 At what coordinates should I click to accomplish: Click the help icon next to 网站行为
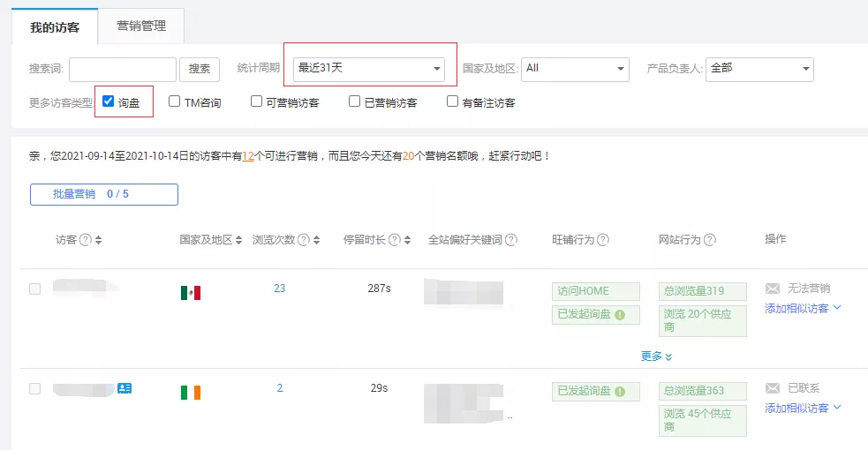point(710,240)
